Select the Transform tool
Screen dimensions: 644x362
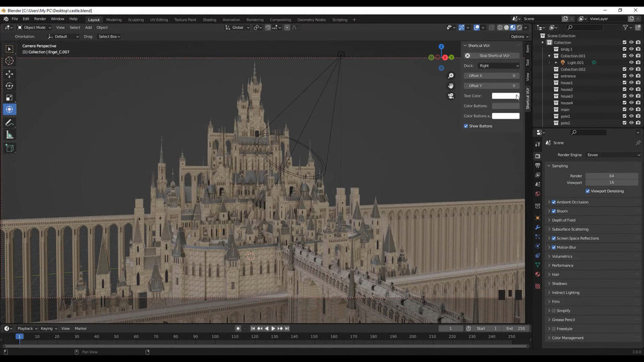click(9, 109)
